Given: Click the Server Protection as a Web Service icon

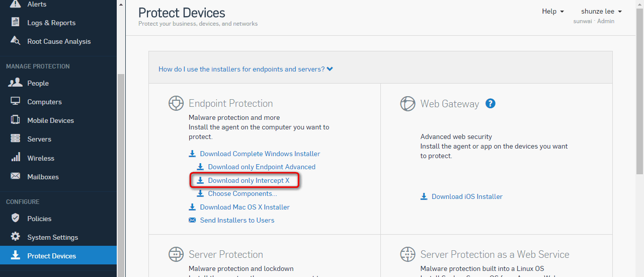Looking at the screenshot, I should click(x=408, y=254).
